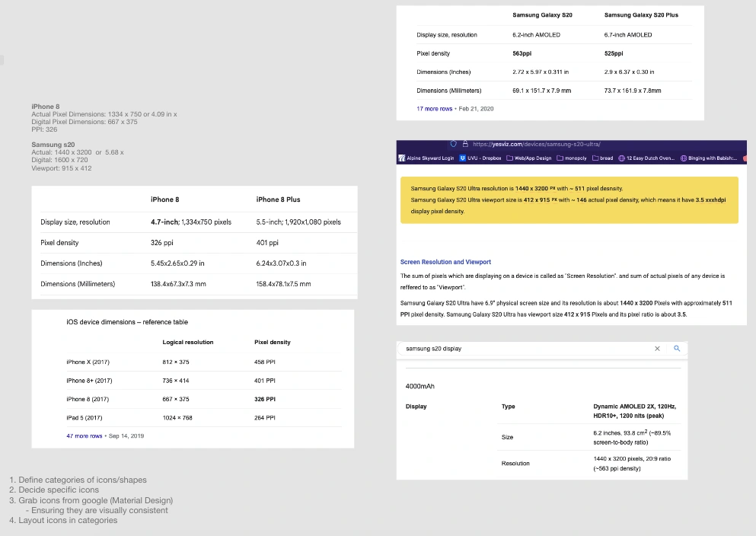Click the 'iOS device dimensions – reference table' title
Image resolution: width=756 pixels, height=536 pixels.
[x=127, y=322]
